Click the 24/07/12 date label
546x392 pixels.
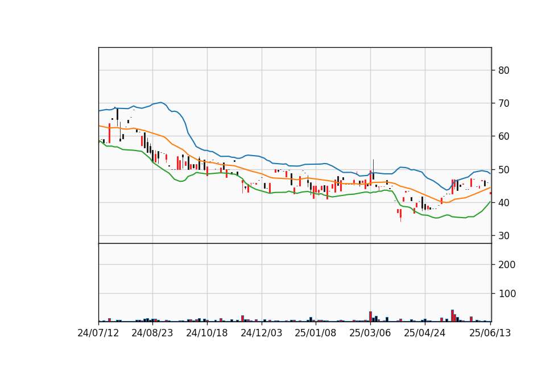coord(98,333)
